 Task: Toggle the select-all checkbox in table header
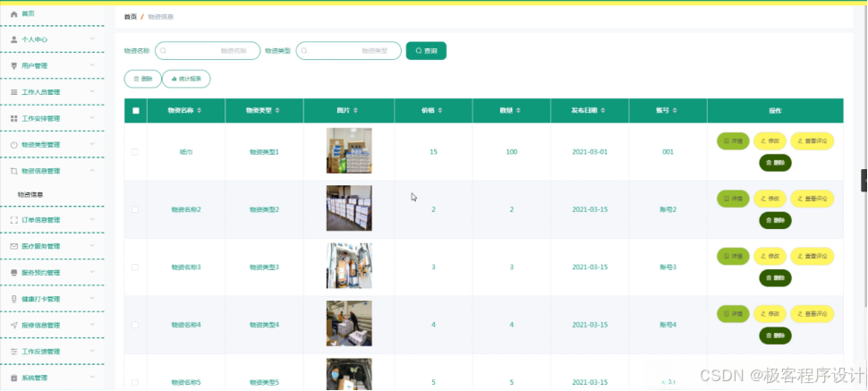[x=136, y=111]
